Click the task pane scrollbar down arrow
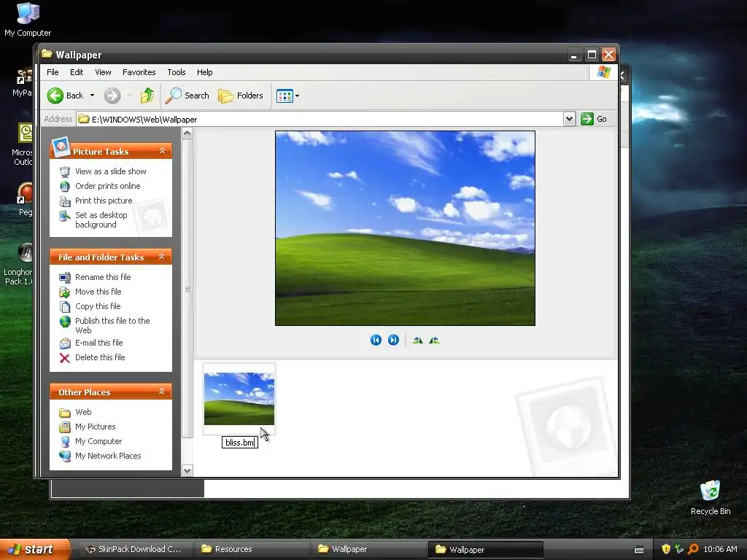 tap(187, 471)
